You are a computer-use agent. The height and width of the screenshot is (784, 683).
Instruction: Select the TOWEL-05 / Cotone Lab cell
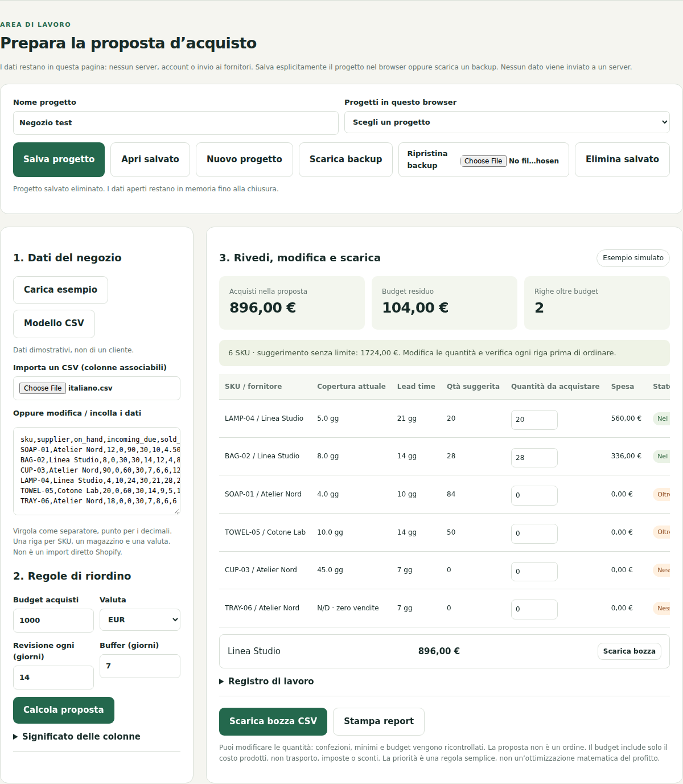point(265,532)
